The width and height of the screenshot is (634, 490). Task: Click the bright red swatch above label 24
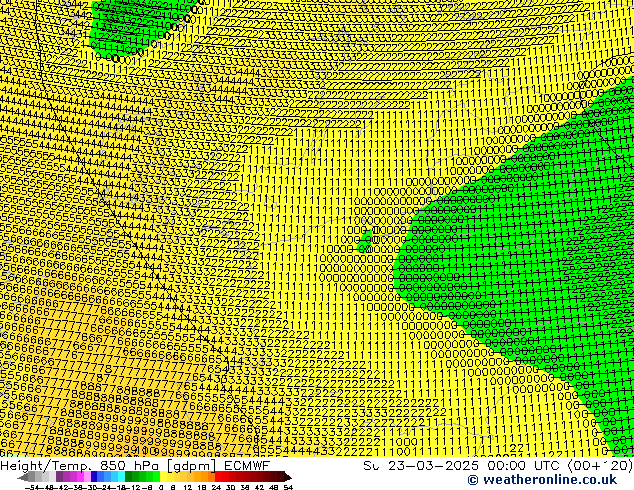click(x=218, y=477)
